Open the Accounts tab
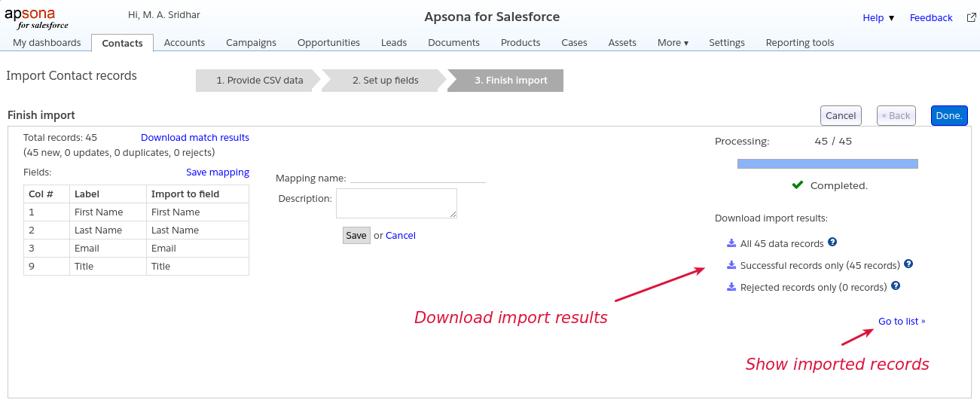The height and width of the screenshot is (412, 980). tap(185, 43)
